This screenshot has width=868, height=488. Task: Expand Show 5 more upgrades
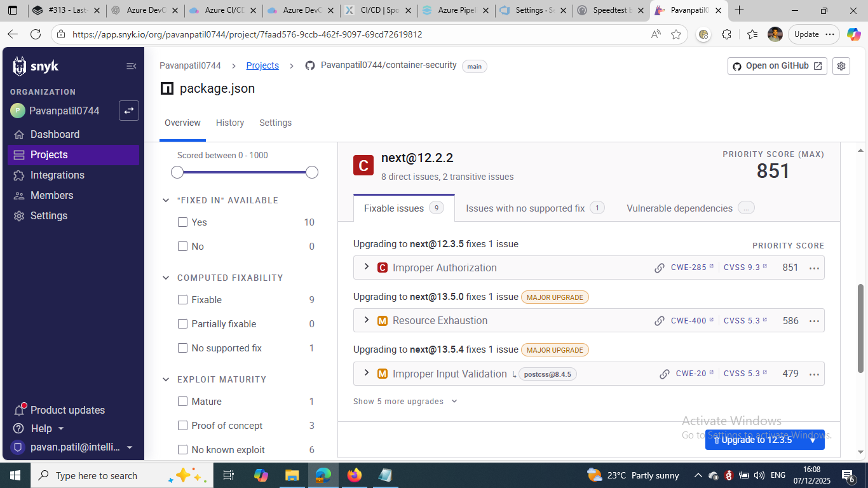click(x=405, y=402)
